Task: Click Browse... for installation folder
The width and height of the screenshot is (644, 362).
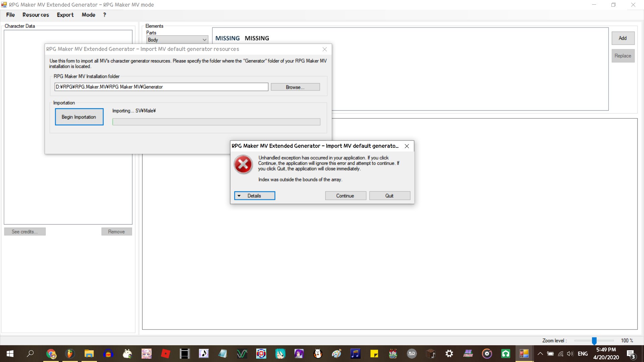Action: click(x=295, y=87)
